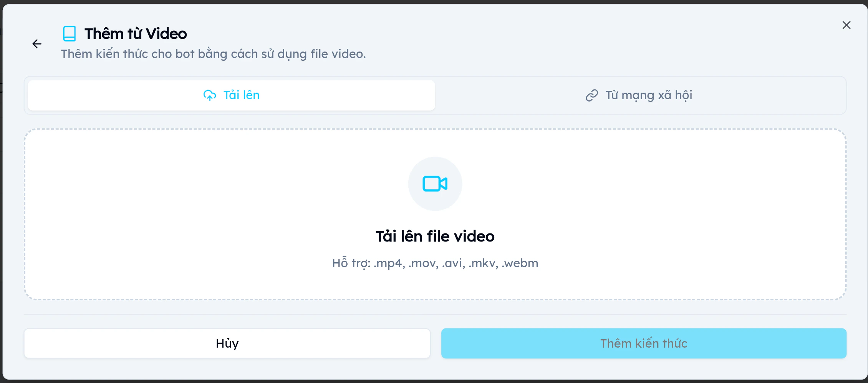This screenshot has width=868, height=383.
Task: Select the Tải lên tab
Action: coord(230,95)
